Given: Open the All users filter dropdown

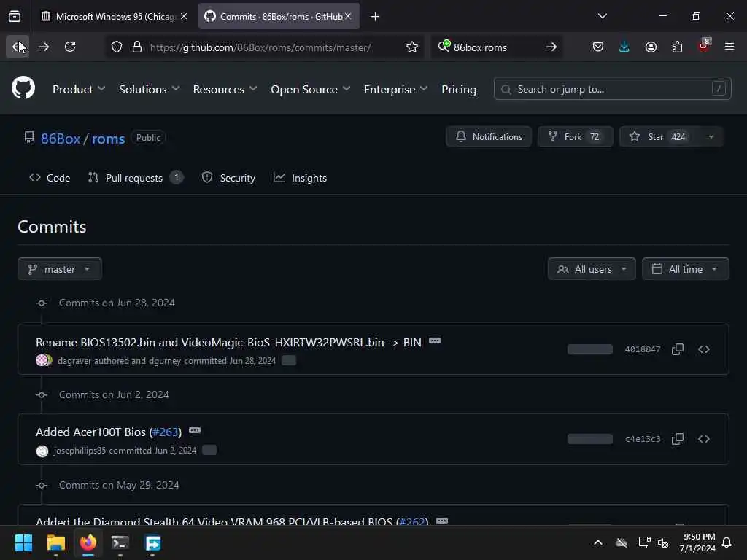Looking at the screenshot, I should pos(592,269).
